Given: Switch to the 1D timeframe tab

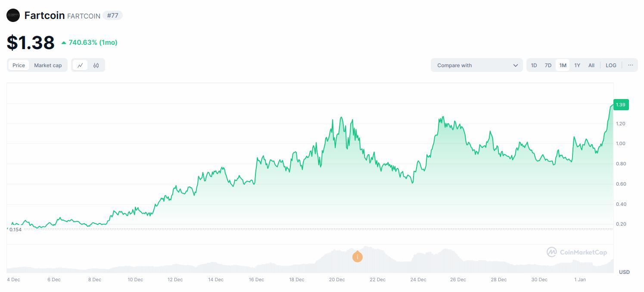Looking at the screenshot, I should [x=534, y=65].
